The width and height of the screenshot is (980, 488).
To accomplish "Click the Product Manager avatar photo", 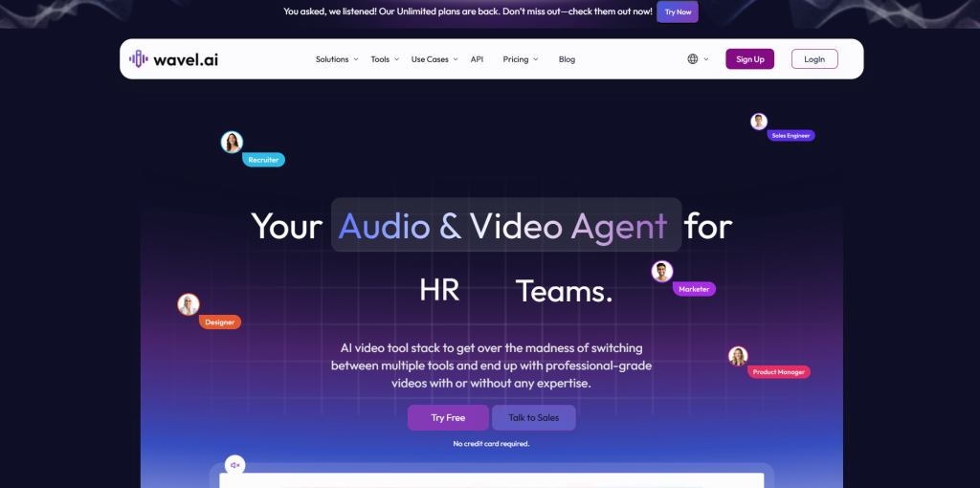I will tap(738, 356).
